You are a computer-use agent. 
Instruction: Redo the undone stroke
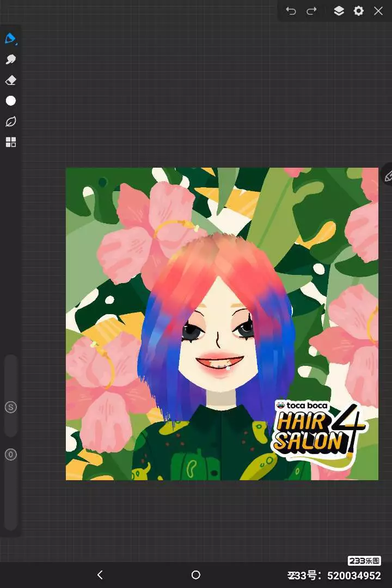coord(311,11)
